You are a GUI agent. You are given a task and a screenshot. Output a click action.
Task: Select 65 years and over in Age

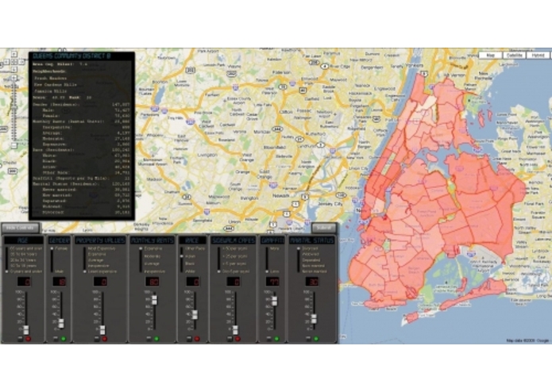(x=26, y=248)
